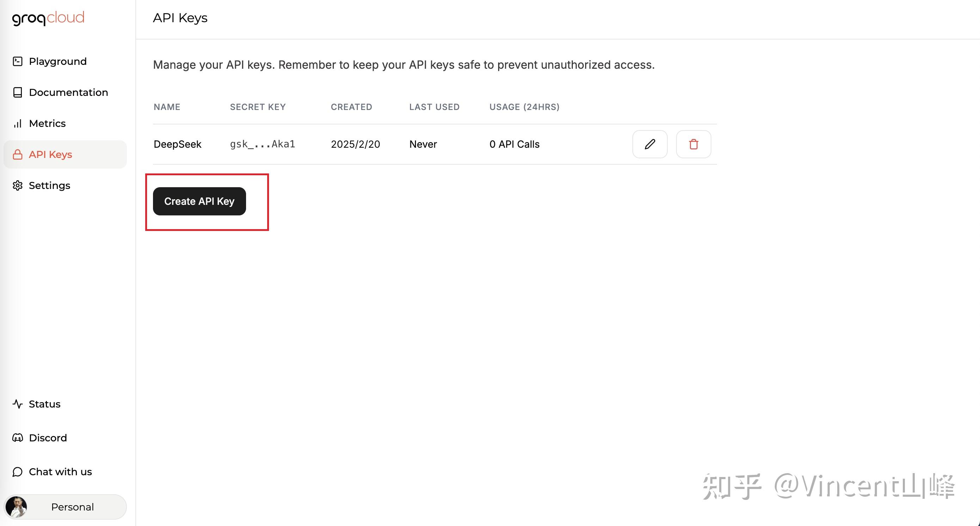The height and width of the screenshot is (526, 980).
Task: Click the Chat with us bubble icon
Action: coord(18,472)
